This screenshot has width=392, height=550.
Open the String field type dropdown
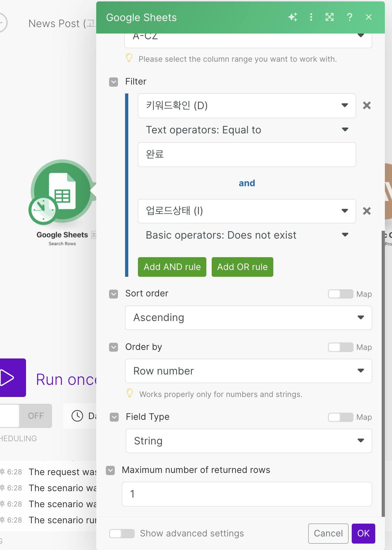click(x=249, y=441)
